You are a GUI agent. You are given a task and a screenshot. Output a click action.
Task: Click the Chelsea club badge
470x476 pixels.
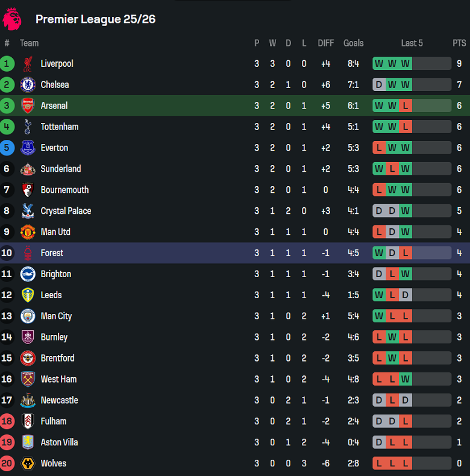28,84
